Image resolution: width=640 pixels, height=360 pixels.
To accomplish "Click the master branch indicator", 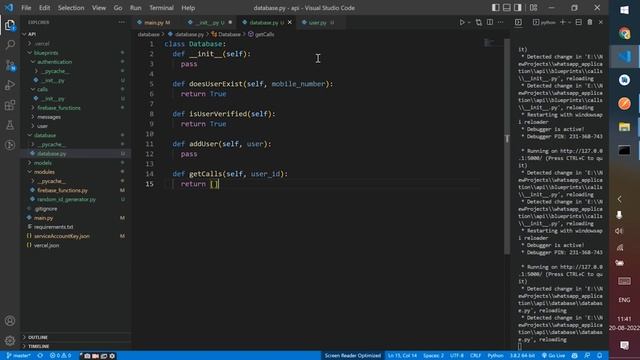I will pos(19,356).
